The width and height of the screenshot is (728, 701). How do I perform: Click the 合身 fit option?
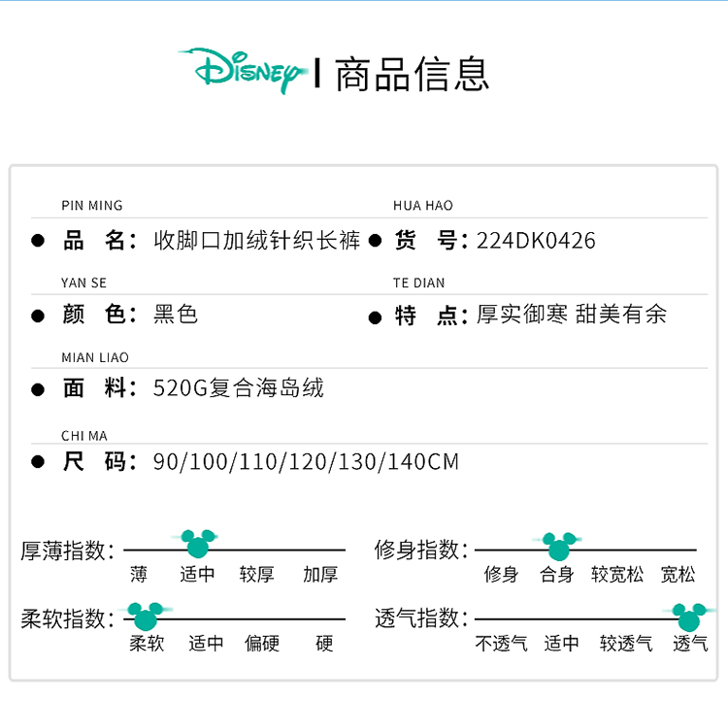pos(557,575)
